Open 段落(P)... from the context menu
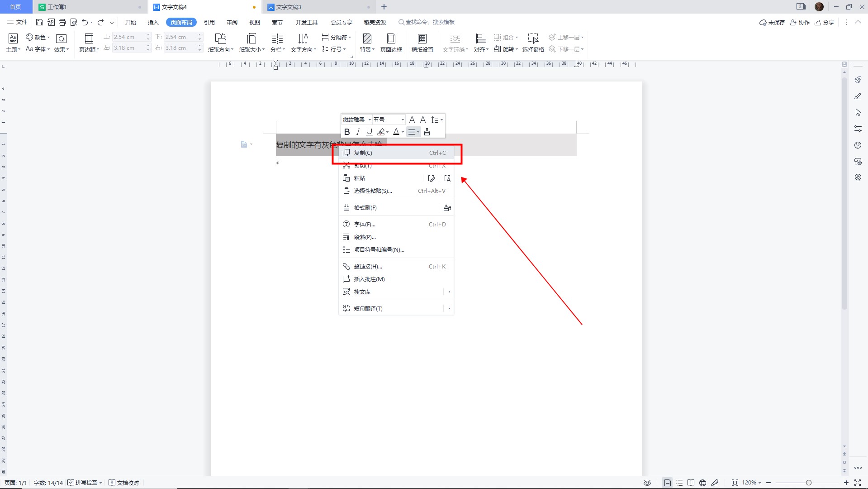The image size is (868, 489). pos(396,237)
